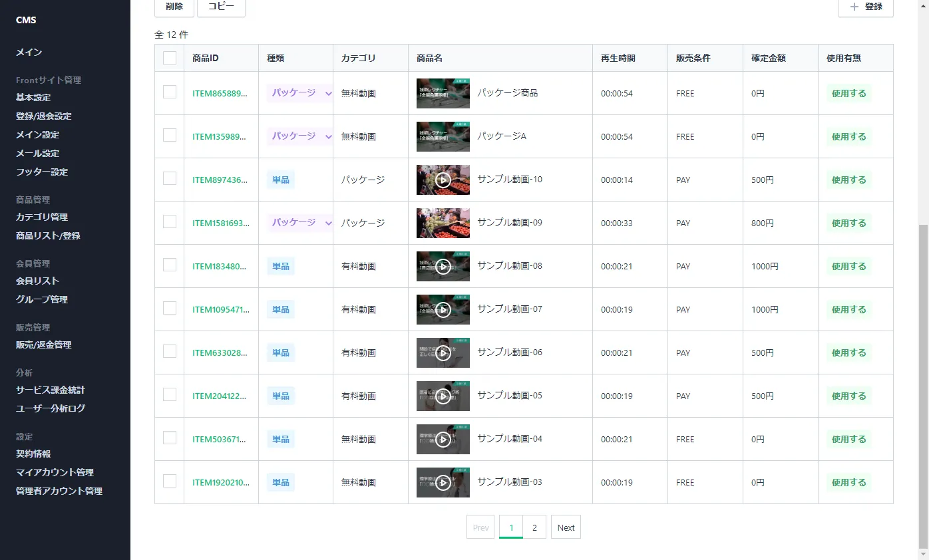Click the 単品 badge for サンプル動画-07
Viewport: 929px width, 560px height.
click(x=281, y=309)
